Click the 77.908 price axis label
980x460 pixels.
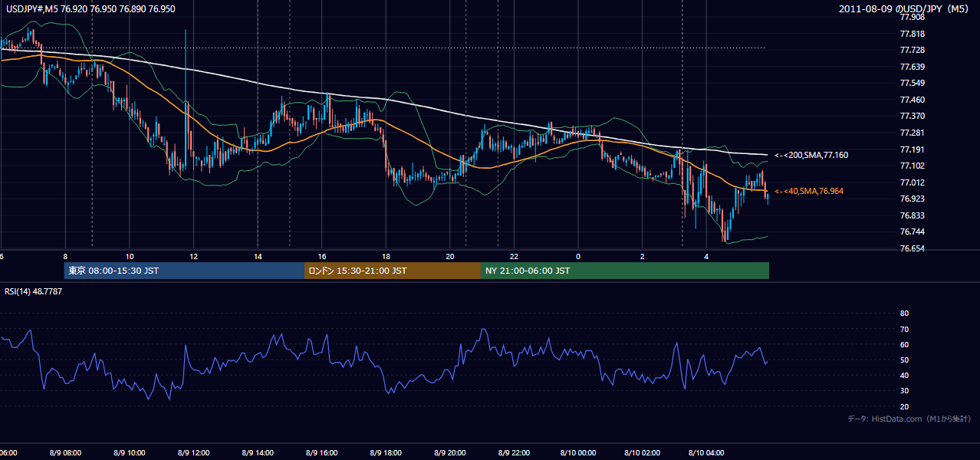(913, 17)
